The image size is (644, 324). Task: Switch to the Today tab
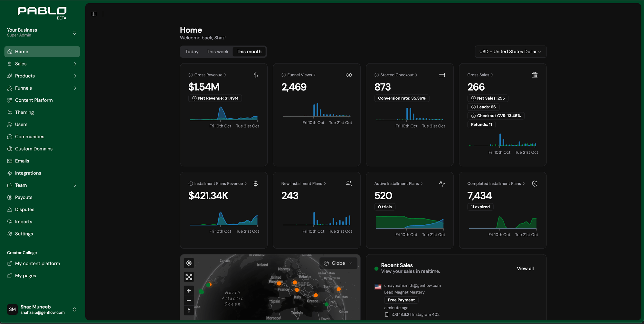192,52
